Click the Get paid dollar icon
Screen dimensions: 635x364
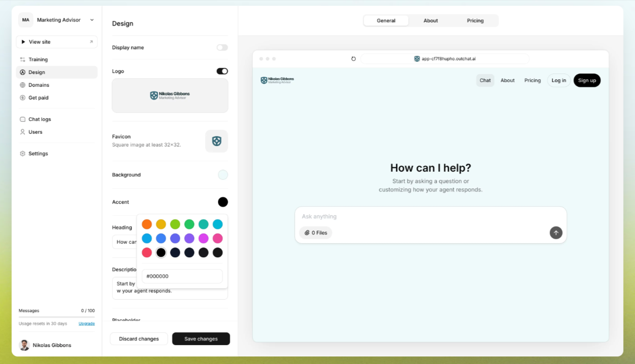[22, 98]
